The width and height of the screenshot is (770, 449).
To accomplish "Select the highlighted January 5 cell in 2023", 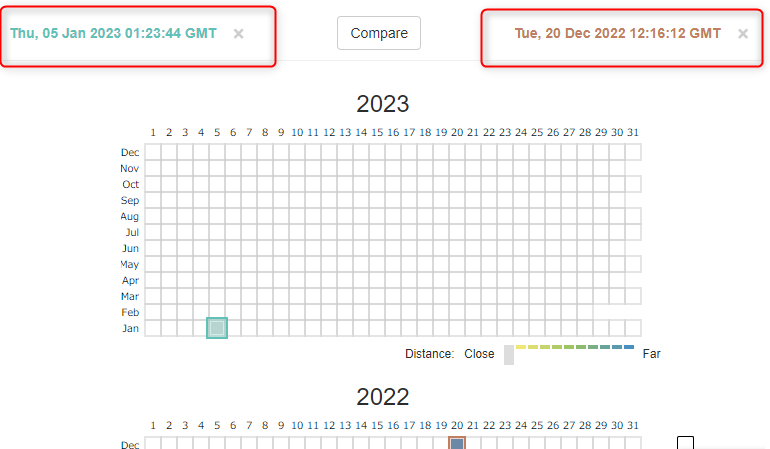I will [217, 328].
